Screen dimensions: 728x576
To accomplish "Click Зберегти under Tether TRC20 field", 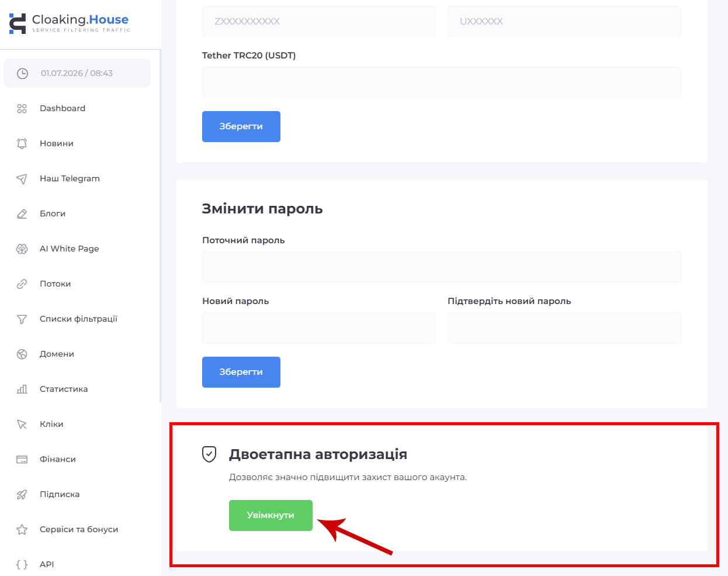I will [241, 126].
